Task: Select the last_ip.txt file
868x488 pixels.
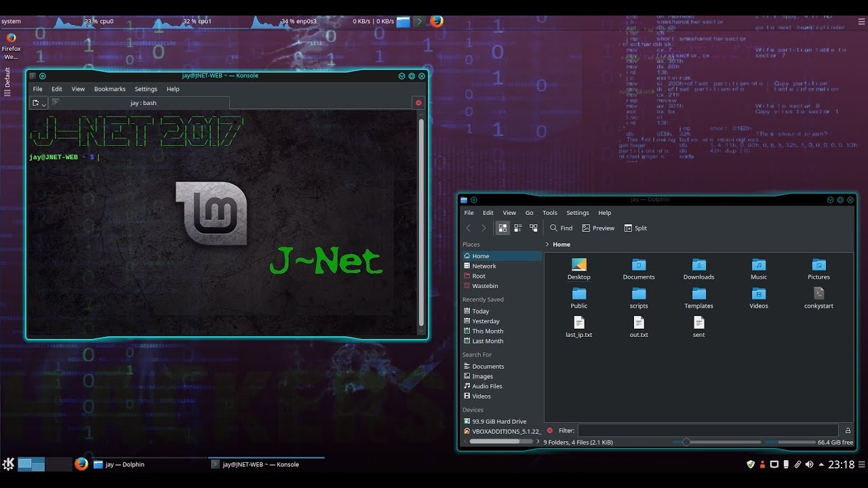Action: pyautogui.click(x=579, y=323)
